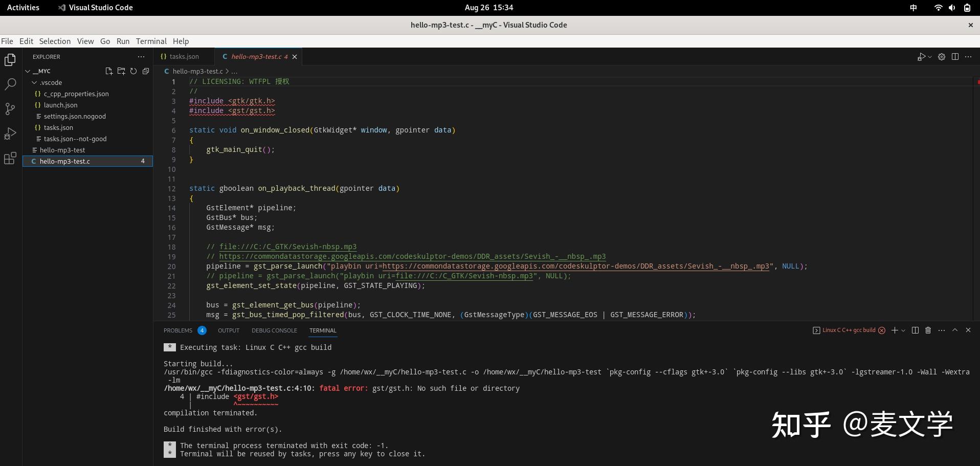Select settings.json.nogood in the Explorer
This screenshot has width=980, height=466.
pos(74,116)
